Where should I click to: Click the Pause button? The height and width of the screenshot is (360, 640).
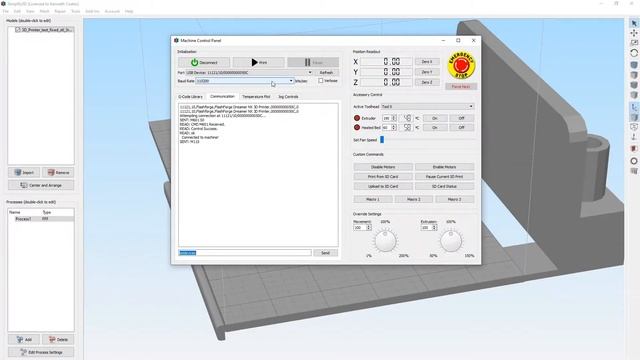[313, 62]
